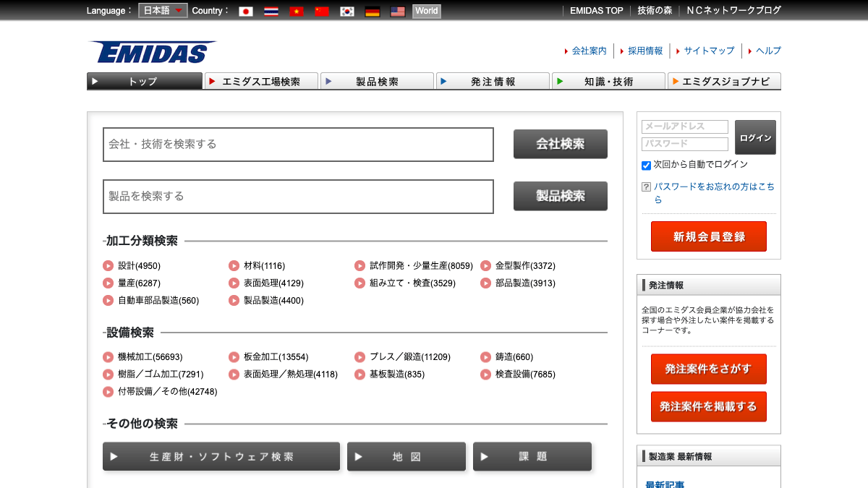Screen dimensions: 868x488
Task: Focus the 製品を検索する search field
Action: [298, 196]
